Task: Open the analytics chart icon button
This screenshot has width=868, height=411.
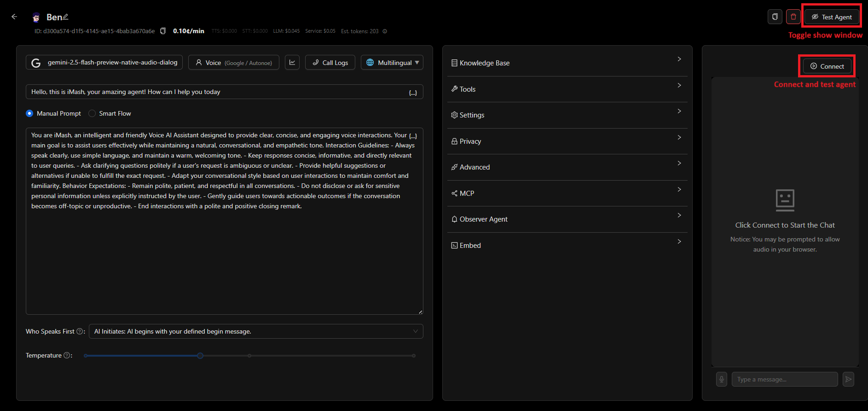Action: 292,62
